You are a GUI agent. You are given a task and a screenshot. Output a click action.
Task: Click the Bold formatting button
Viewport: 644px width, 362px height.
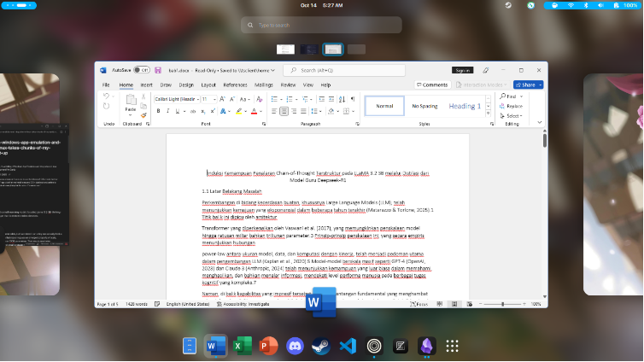pyautogui.click(x=157, y=110)
